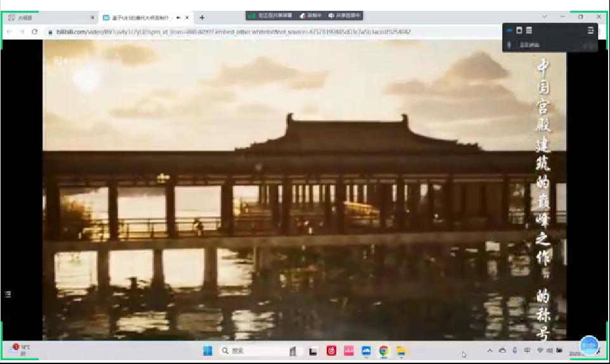Click the microphone icon in system tray
Viewport: 610px width, 364px height.
click(x=515, y=351)
